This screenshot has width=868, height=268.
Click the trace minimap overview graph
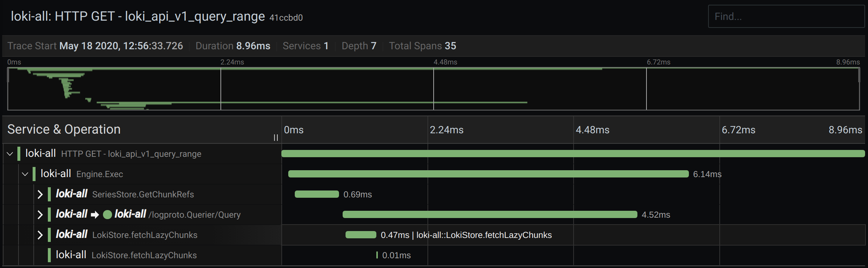433,89
